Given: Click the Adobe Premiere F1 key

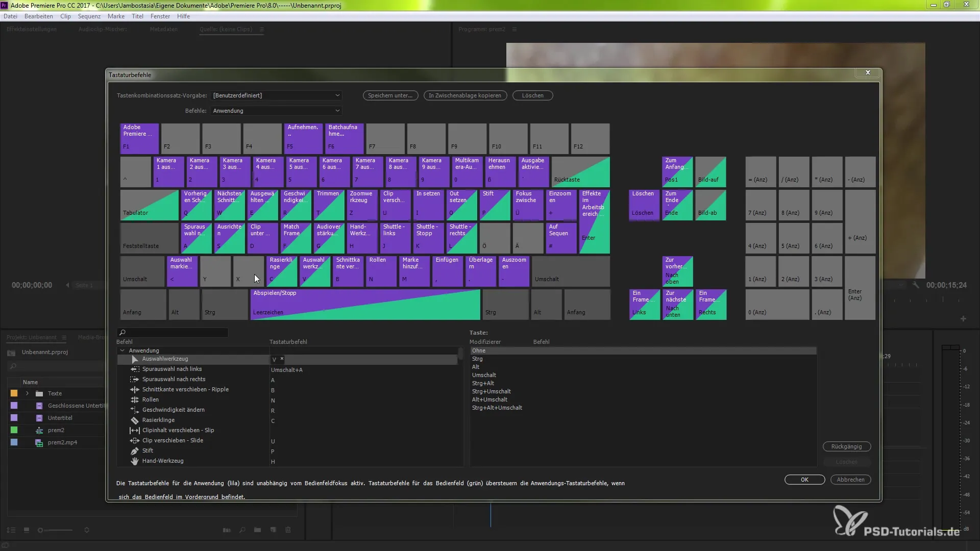Looking at the screenshot, I should point(139,138).
